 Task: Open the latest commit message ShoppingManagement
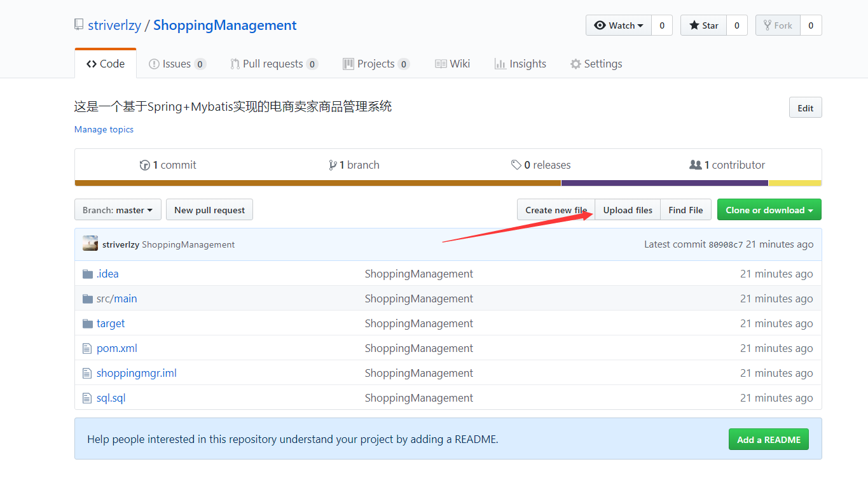click(x=188, y=244)
